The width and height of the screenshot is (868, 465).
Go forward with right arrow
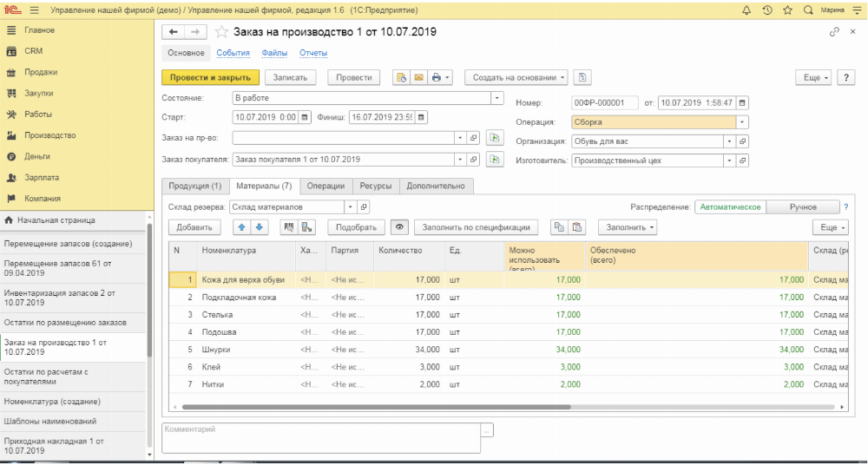[195, 32]
